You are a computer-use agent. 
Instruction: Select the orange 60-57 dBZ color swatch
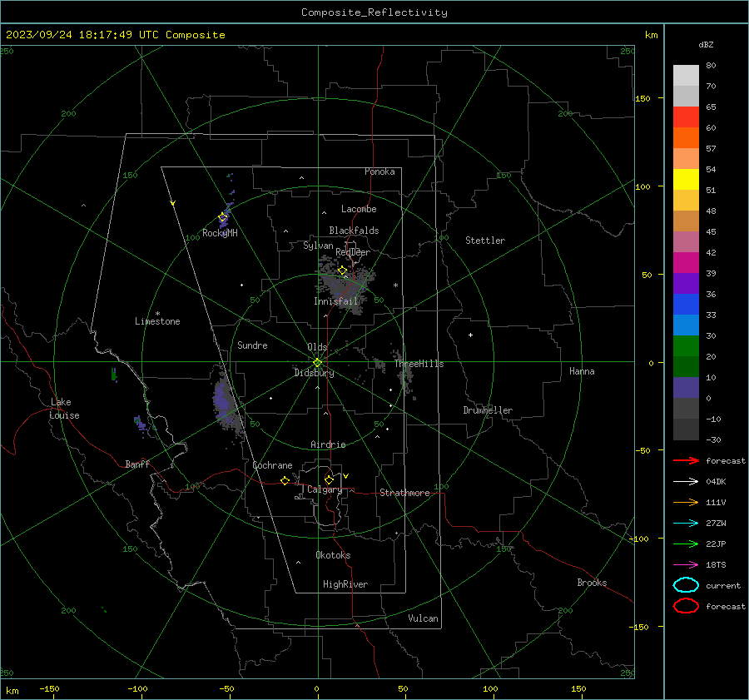(x=686, y=138)
